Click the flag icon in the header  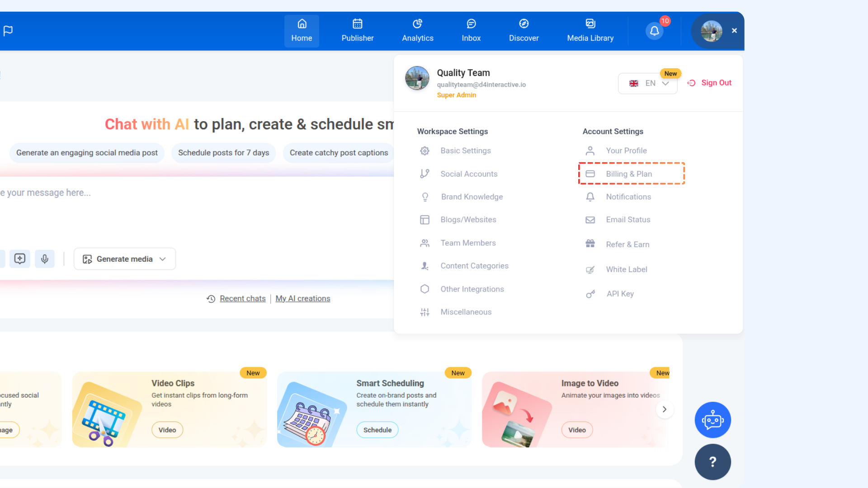[8, 31]
